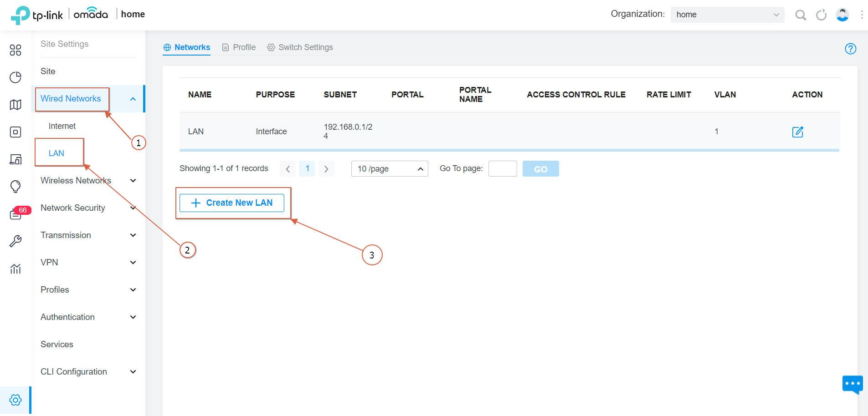Image resolution: width=868 pixels, height=416 pixels.
Task: Expand the VPN section
Action: pyautogui.click(x=133, y=263)
